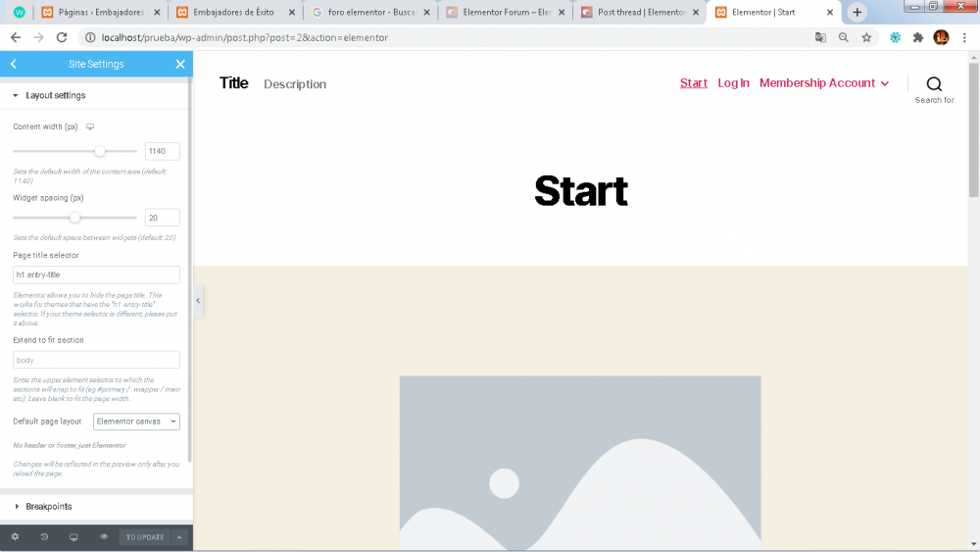Image resolution: width=980 pixels, height=552 pixels.
Task: Open the Chrome profile avatar
Action: click(x=941, y=37)
